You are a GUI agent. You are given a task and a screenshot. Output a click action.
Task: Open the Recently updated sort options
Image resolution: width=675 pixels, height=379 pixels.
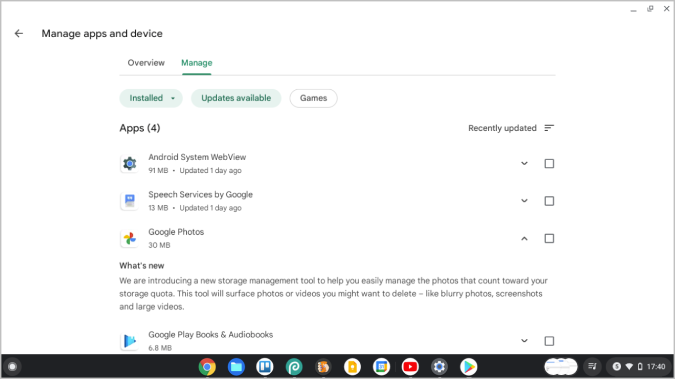click(x=549, y=128)
